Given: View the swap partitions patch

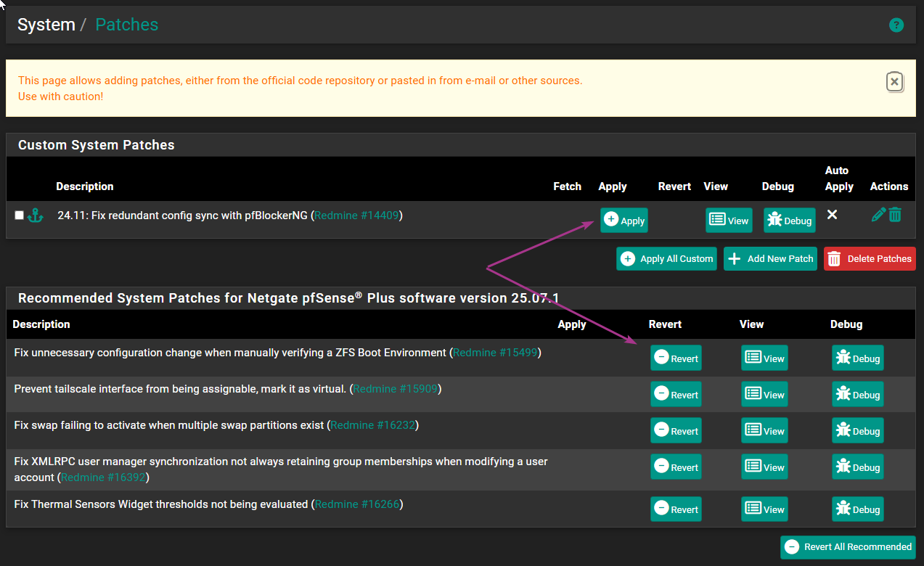Looking at the screenshot, I should pyautogui.click(x=764, y=430).
